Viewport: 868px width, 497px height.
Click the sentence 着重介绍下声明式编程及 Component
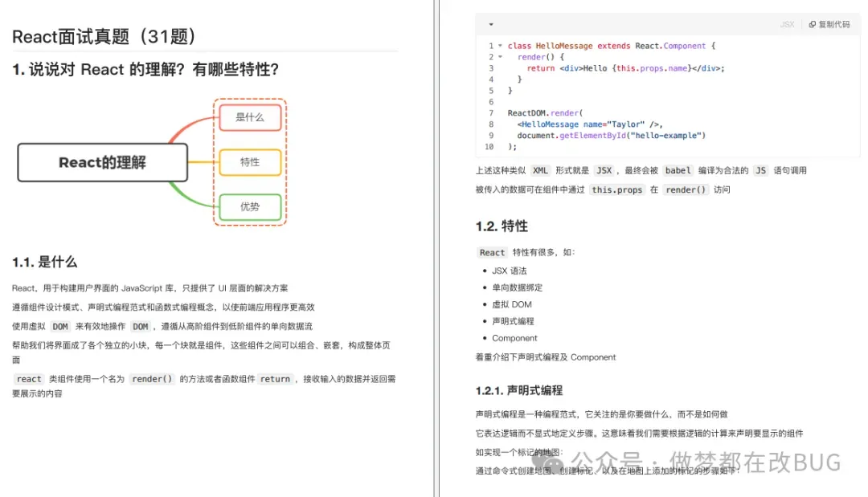[545, 357]
